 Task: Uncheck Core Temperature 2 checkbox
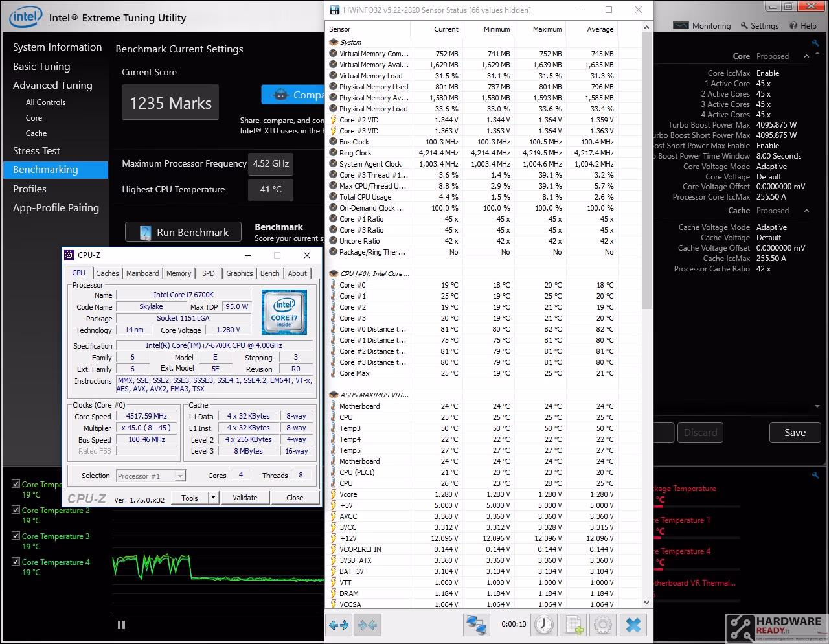coord(16,510)
